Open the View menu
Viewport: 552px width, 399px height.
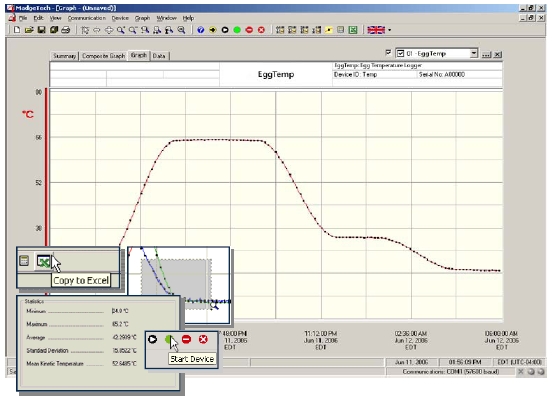[x=55, y=18]
